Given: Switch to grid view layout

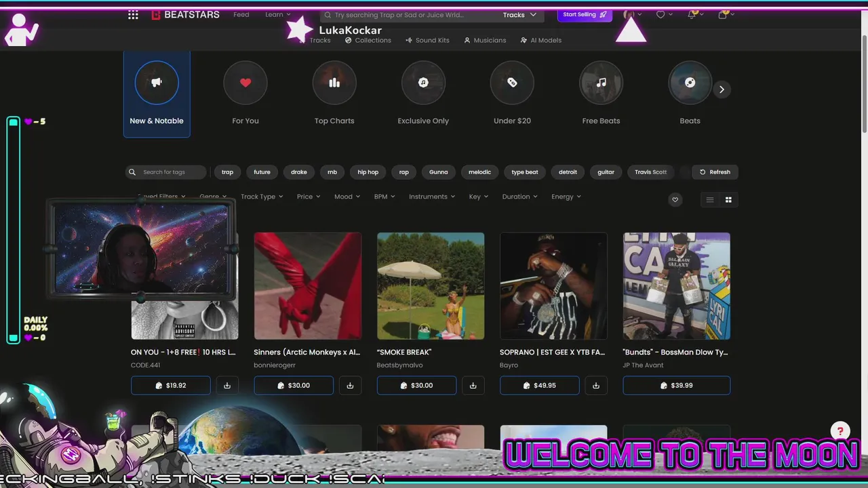Looking at the screenshot, I should [x=729, y=199].
